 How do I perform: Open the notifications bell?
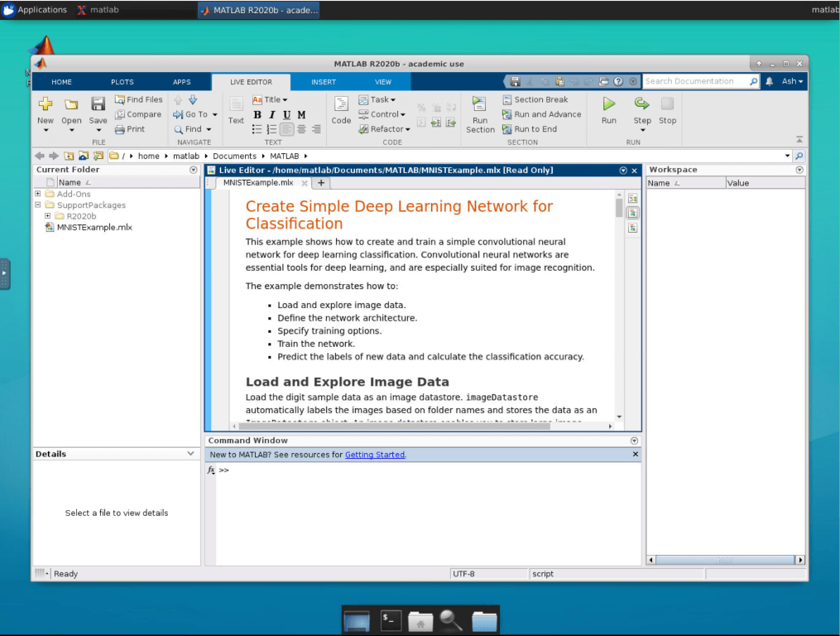770,81
